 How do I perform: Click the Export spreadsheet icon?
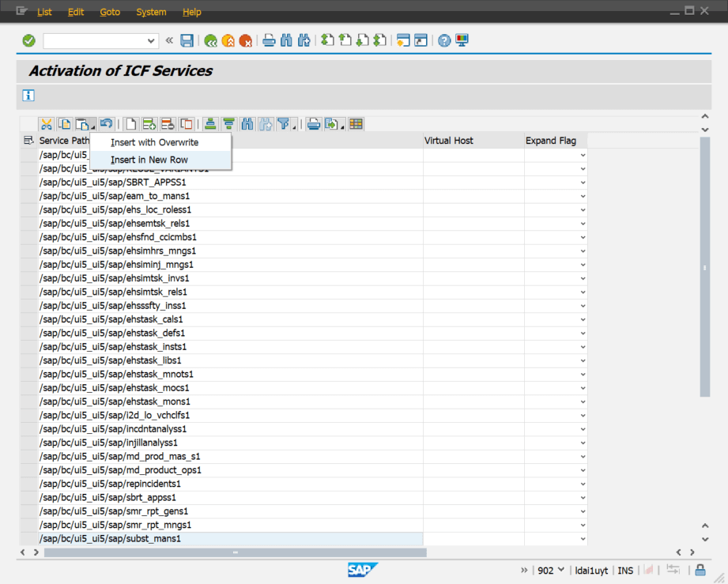click(x=331, y=124)
